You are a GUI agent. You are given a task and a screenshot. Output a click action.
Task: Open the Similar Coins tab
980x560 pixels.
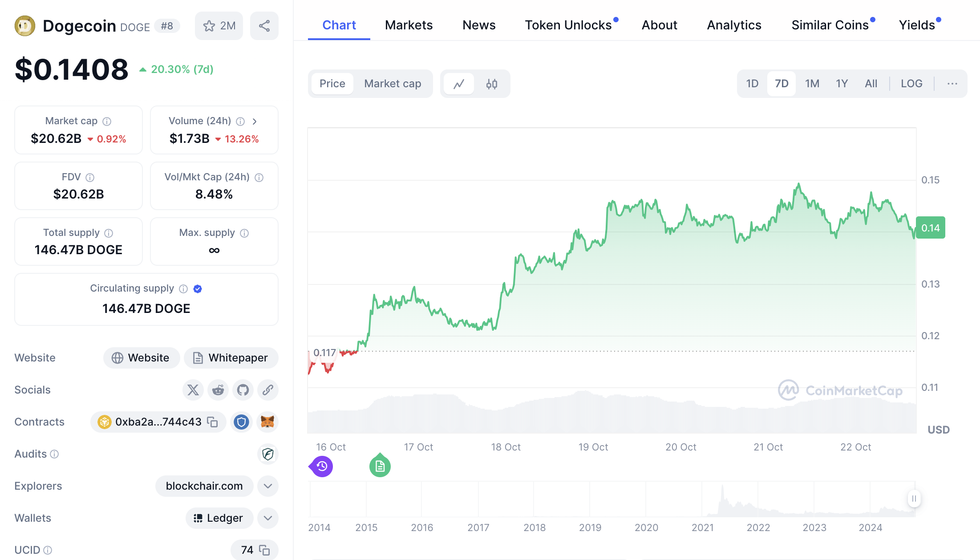click(x=830, y=25)
